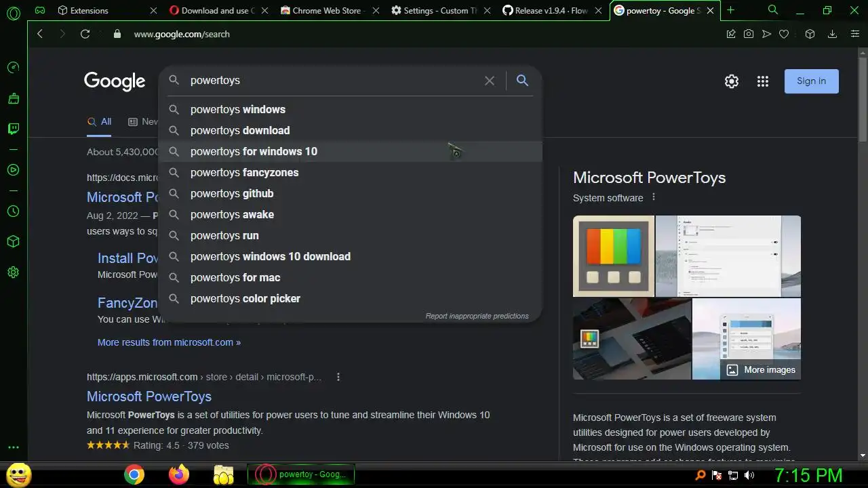Bookmark this page with the heart icon
The image size is (868, 488).
click(x=784, y=34)
